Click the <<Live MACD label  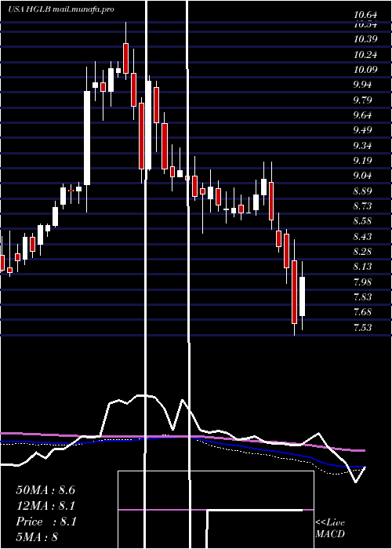click(x=330, y=529)
